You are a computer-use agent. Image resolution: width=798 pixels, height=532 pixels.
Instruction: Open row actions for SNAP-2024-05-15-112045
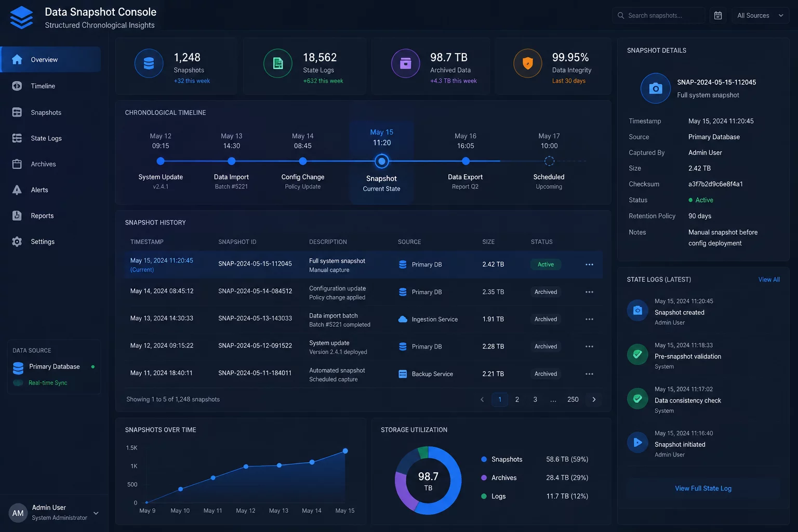click(x=589, y=264)
